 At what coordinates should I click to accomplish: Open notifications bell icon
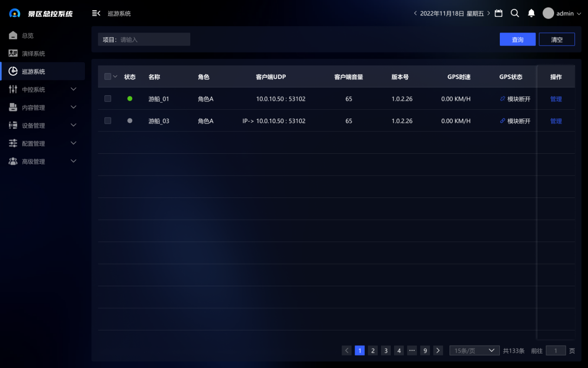[531, 13]
